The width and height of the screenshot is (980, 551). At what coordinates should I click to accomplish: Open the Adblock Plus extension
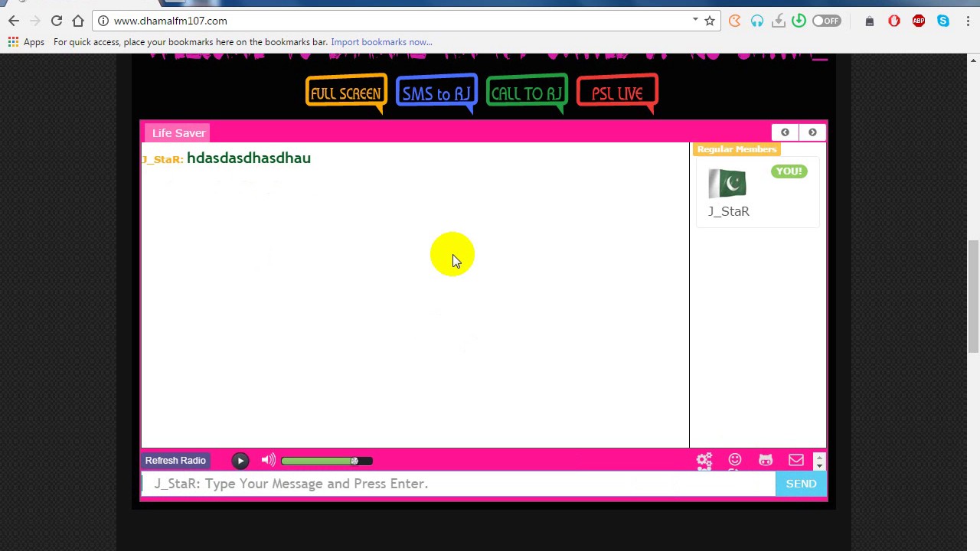919,21
